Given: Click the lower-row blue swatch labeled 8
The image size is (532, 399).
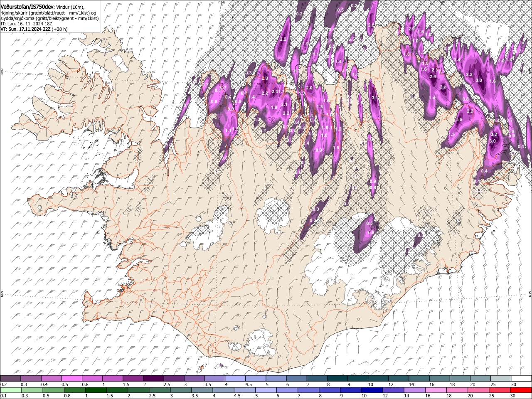Looking at the screenshot, I should coord(329,390).
